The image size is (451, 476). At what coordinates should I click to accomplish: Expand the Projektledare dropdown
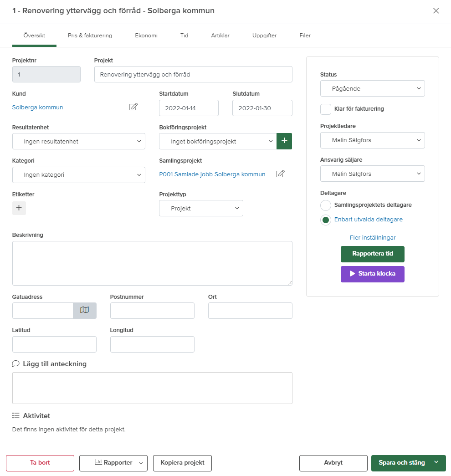[x=372, y=140]
